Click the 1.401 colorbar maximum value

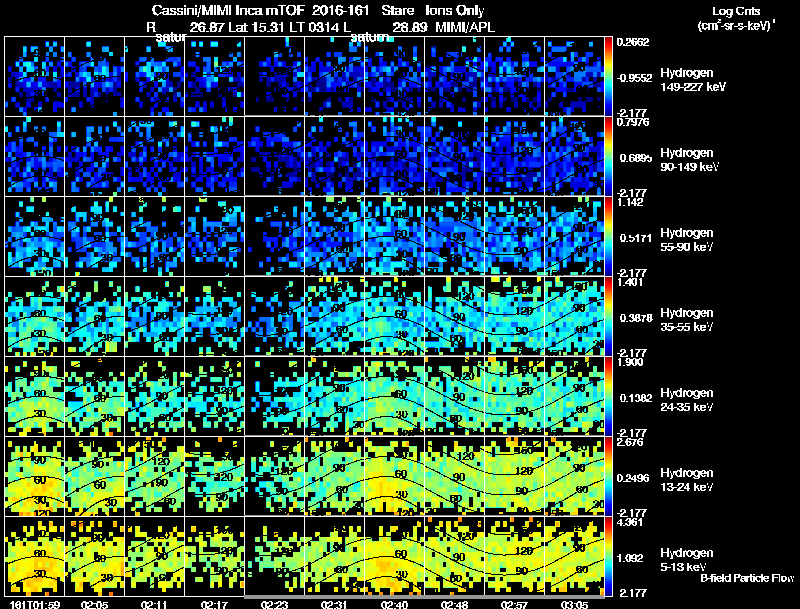pos(630,282)
